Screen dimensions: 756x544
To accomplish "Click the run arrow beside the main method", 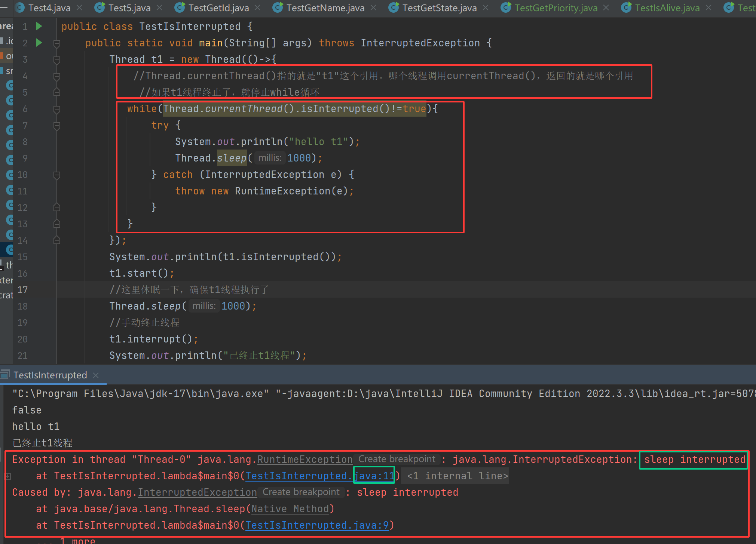I will (x=39, y=43).
